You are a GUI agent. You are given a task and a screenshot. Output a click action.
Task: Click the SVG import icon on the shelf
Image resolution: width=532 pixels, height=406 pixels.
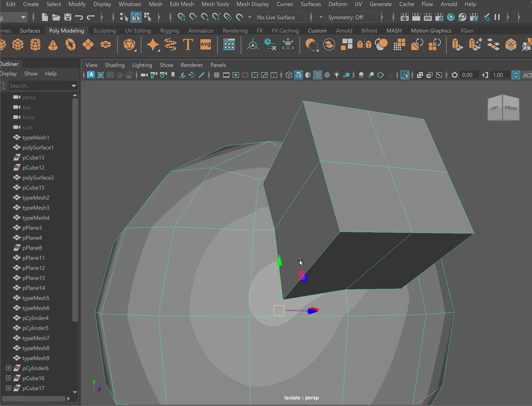[x=205, y=45]
